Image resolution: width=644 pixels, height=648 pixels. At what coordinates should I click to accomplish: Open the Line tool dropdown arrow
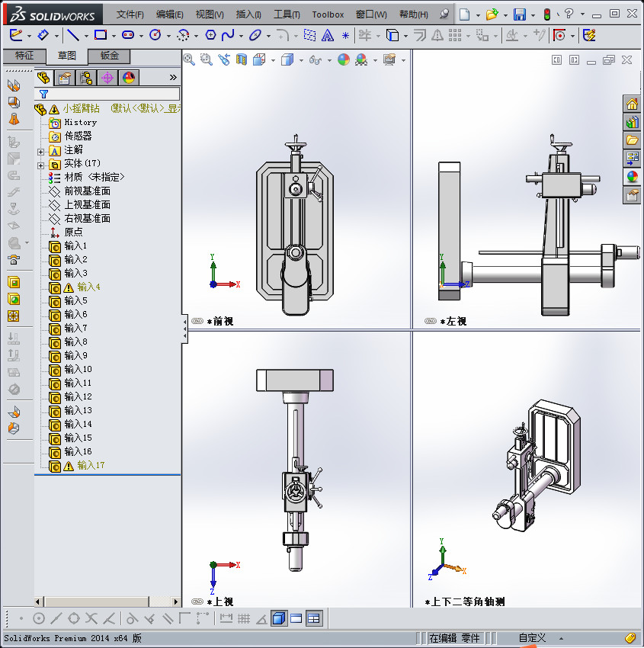pyautogui.click(x=86, y=37)
